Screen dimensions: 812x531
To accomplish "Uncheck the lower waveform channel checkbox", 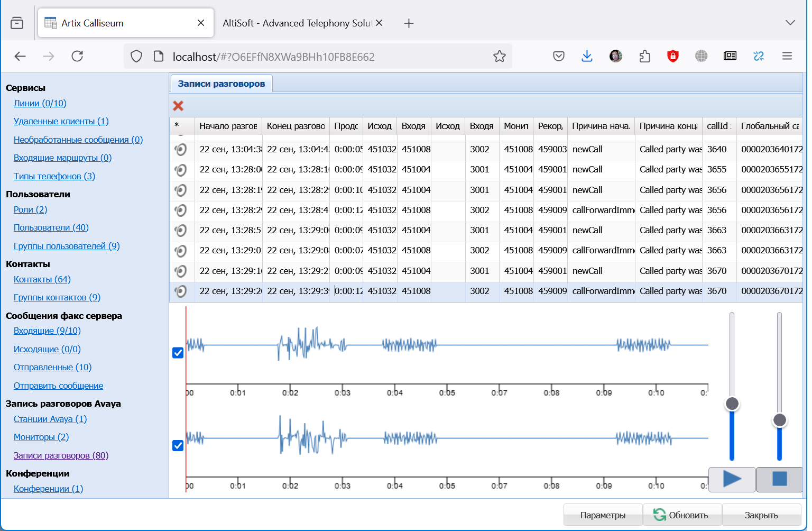I will pyautogui.click(x=178, y=445).
